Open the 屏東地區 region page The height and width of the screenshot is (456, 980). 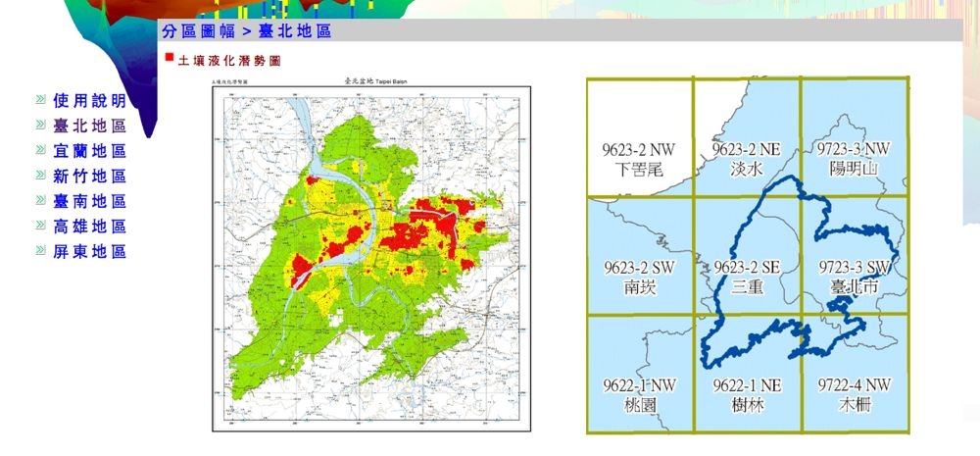click(x=90, y=251)
